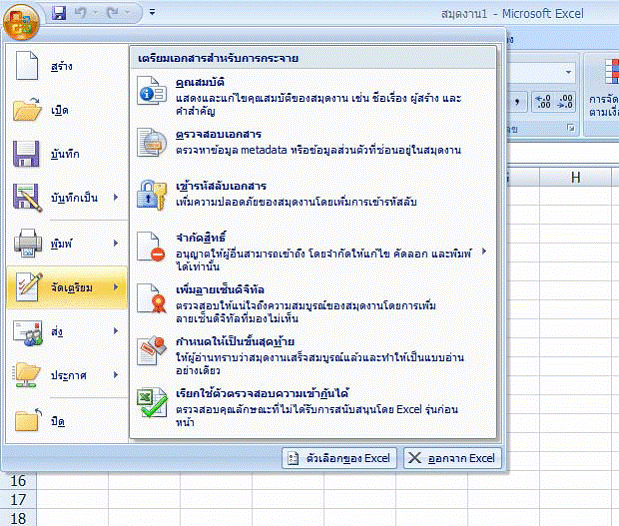The height and width of the screenshot is (526, 619).
Task: Click the conditional formatting ribbon icon
Action: point(611,71)
